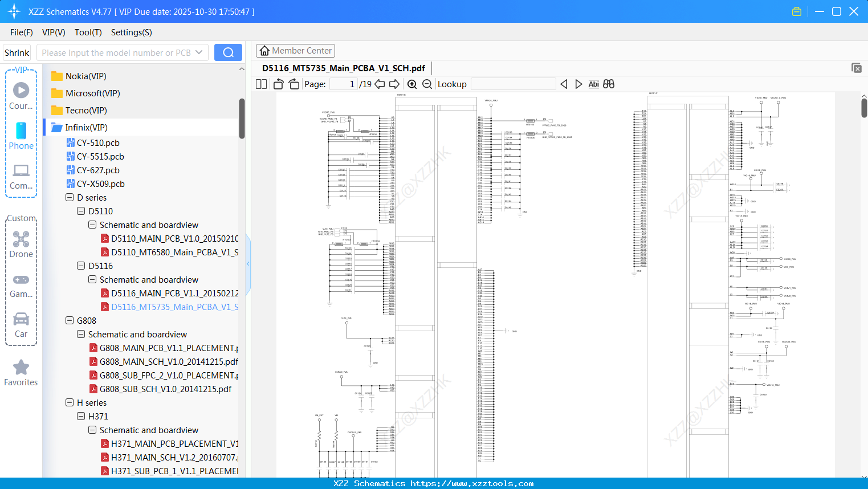Zoom in on the schematic
This screenshot has width=868, height=489.
tap(412, 84)
